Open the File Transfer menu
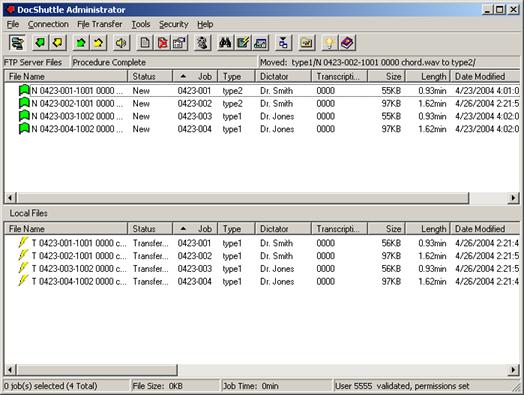 tap(100, 24)
